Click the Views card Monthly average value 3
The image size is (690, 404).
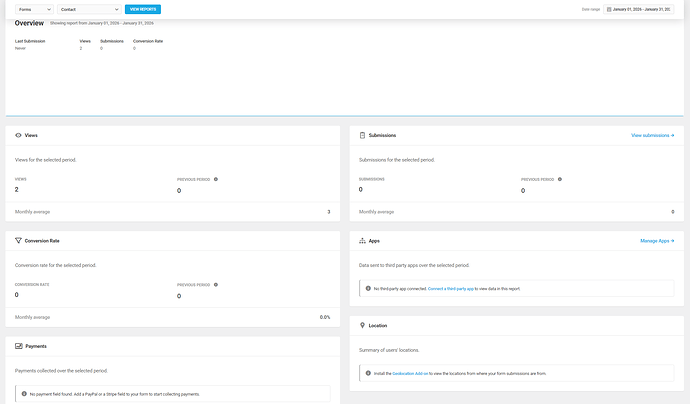click(x=329, y=212)
